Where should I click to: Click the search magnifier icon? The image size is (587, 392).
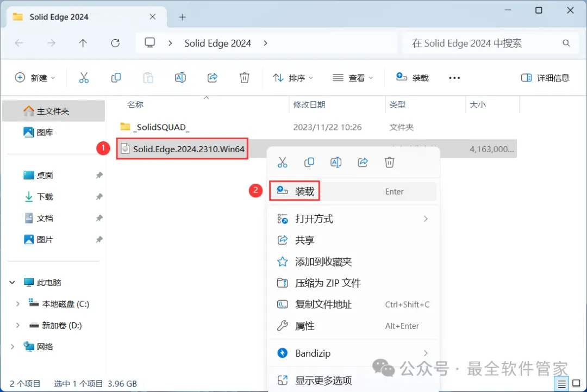point(566,43)
